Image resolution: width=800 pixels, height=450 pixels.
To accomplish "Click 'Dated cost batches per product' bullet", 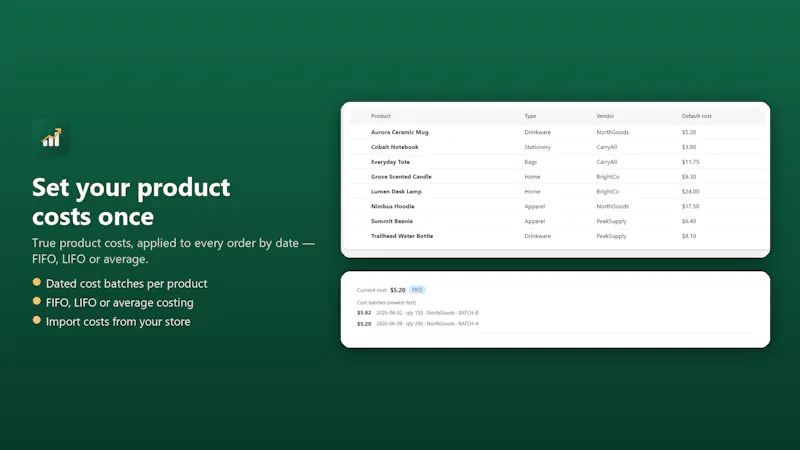I will [x=127, y=284].
